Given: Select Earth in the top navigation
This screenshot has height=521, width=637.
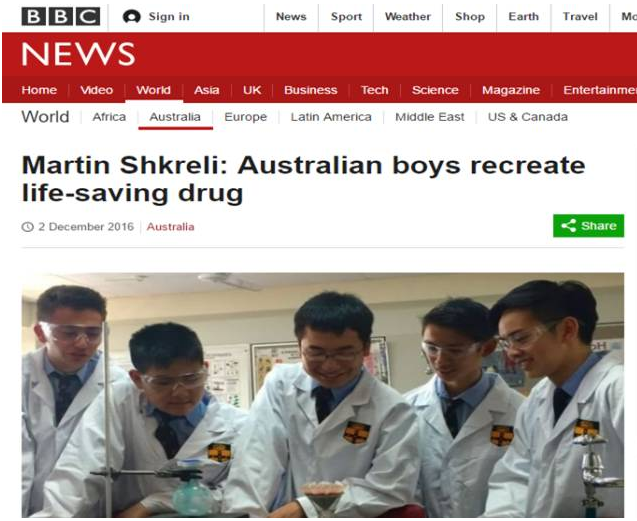Looking at the screenshot, I should coord(523,17).
